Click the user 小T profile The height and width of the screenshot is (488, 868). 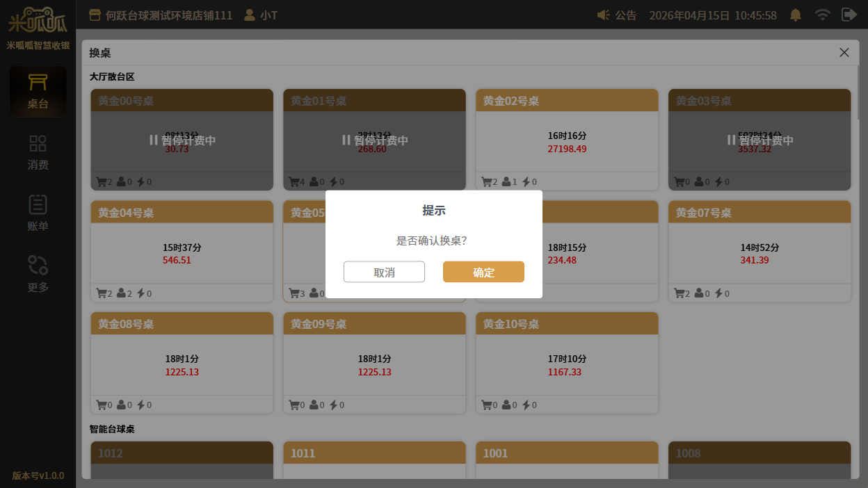[x=261, y=15]
